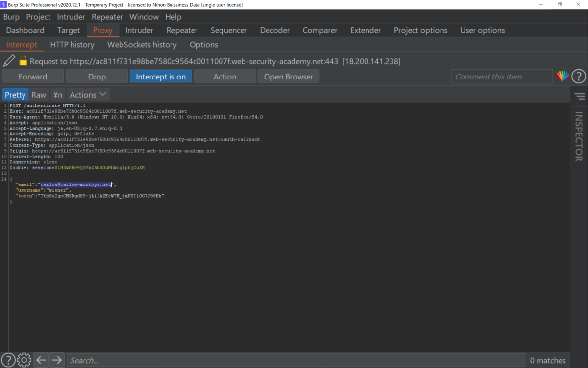588x368 pixels.
Task: Click Open Browser button
Action: [289, 77]
